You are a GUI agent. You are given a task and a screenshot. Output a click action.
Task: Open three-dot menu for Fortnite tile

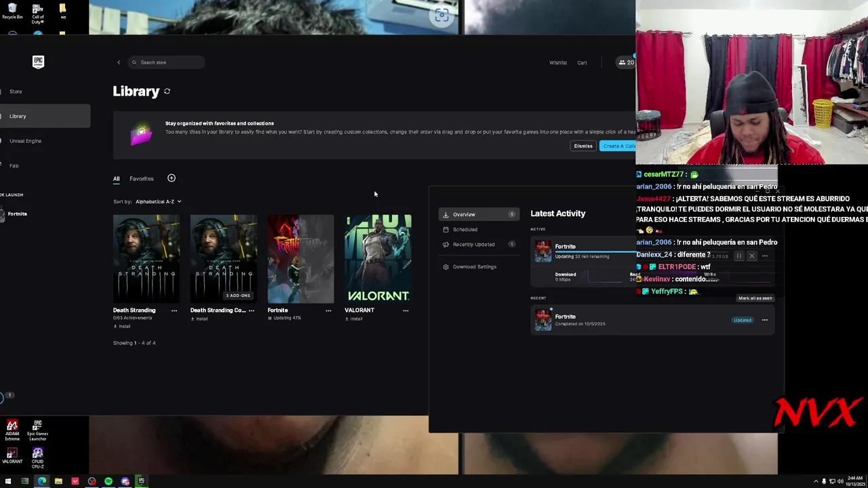click(328, 310)
